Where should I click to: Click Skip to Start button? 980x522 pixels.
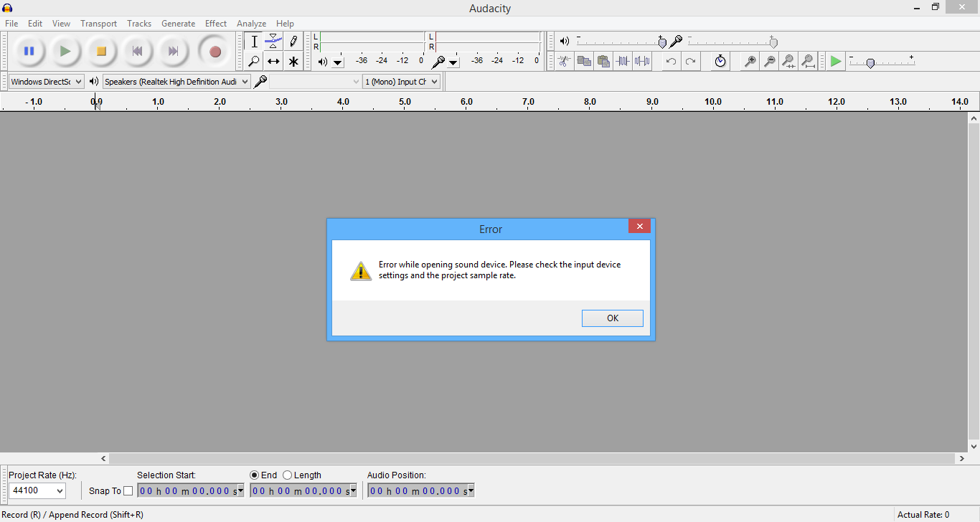[137, 51]
